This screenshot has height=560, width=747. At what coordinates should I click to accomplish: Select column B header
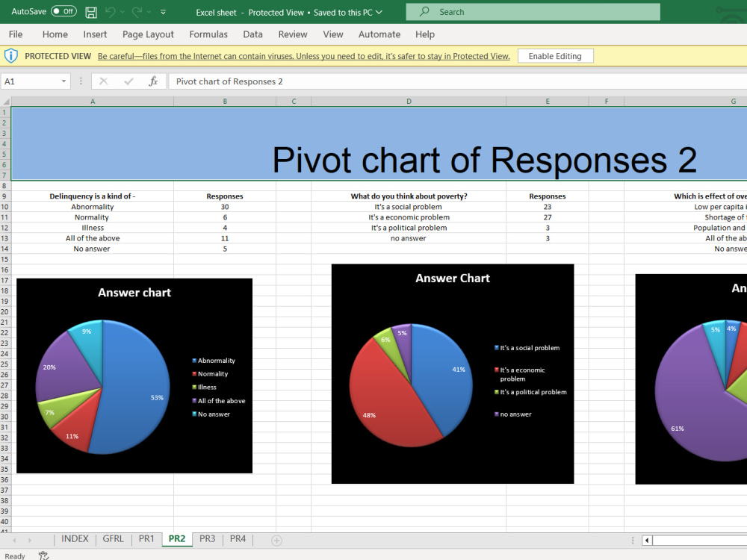tap(225, 102)
